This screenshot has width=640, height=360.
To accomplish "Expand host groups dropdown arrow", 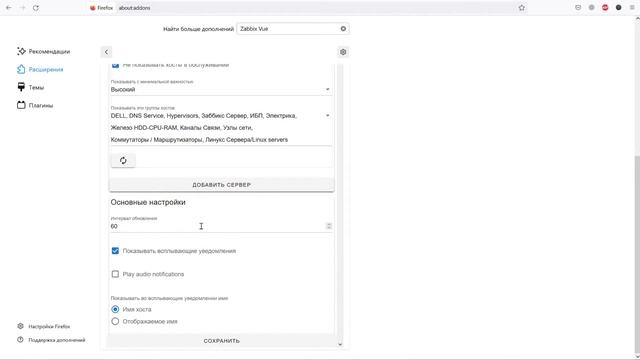I will (327, 116).
